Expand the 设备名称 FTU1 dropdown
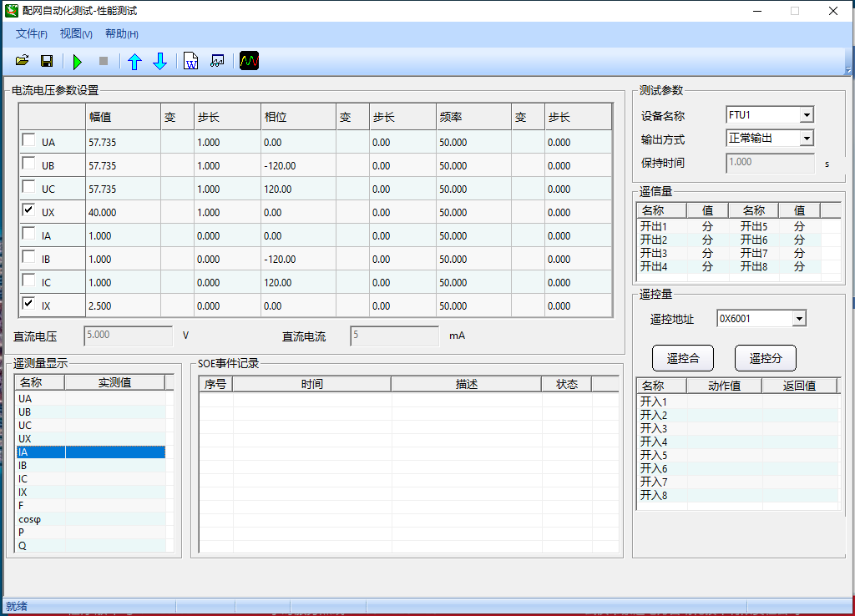 (807, 115)
